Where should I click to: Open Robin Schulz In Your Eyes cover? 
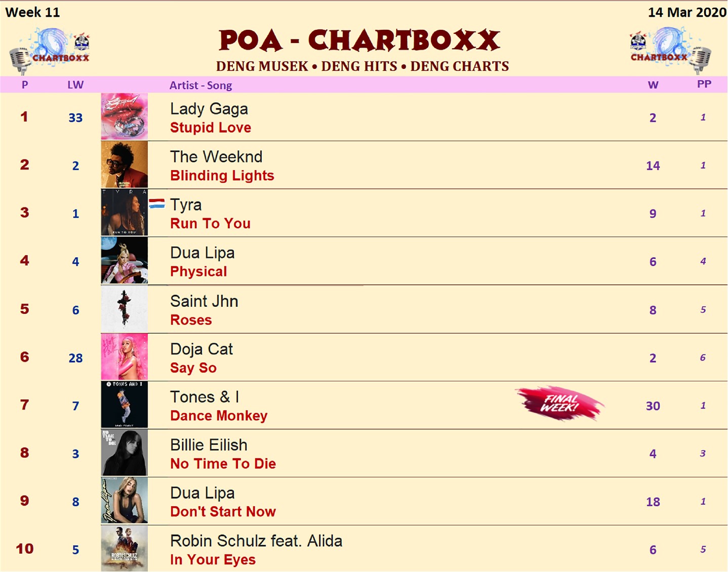[x=125, y=549]
